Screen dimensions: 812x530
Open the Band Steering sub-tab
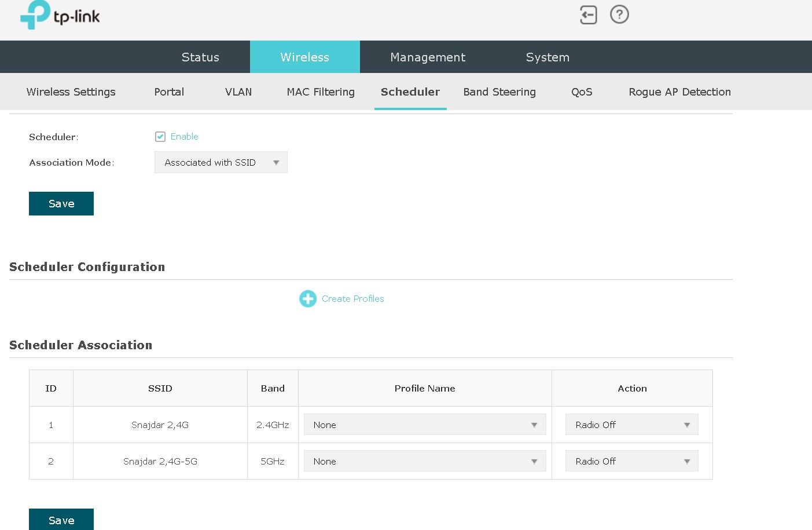coord(499,92)
